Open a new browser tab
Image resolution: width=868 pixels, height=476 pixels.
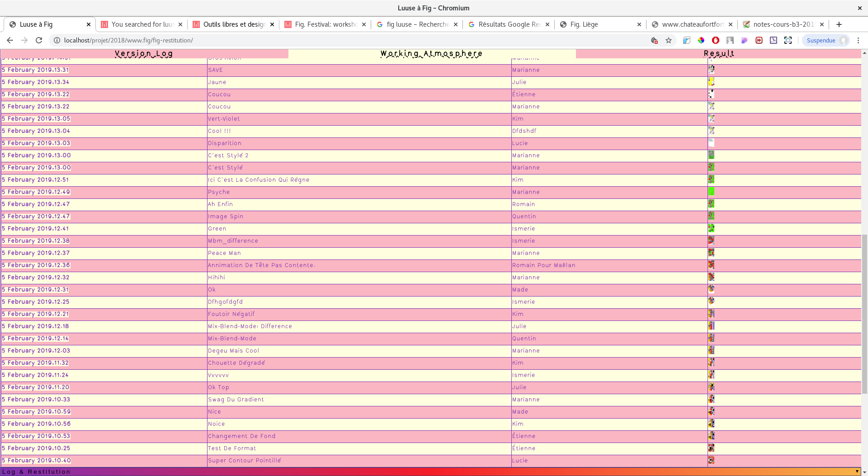coord(839,24)
